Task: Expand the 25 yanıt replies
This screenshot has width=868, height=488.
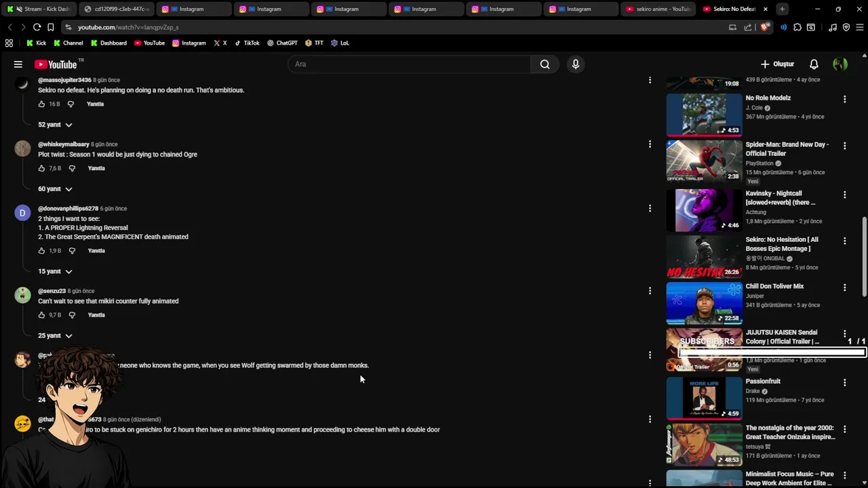Action: [55, 335]
